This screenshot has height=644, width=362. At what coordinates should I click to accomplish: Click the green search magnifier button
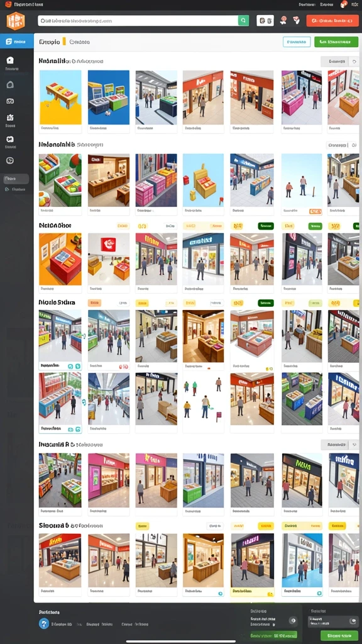(243, 20)
